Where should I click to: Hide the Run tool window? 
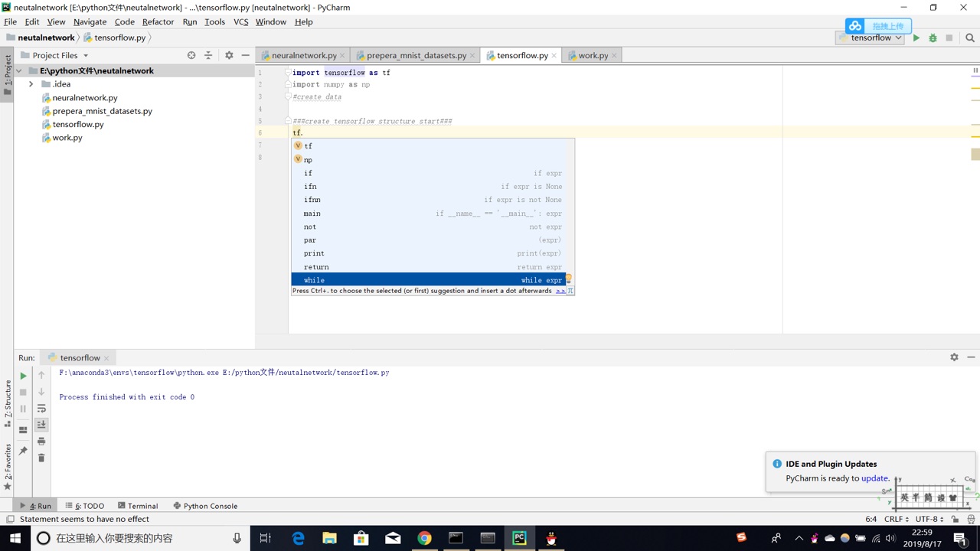tap(971, 357)
